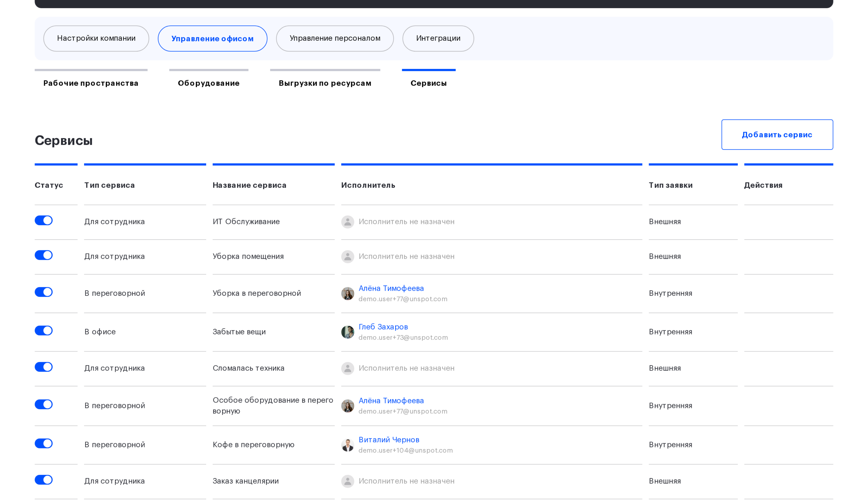This screenshot has width=868, height=502.
Task: Toggle status switch for Заказ канцелярии
Action: (43, 480)
